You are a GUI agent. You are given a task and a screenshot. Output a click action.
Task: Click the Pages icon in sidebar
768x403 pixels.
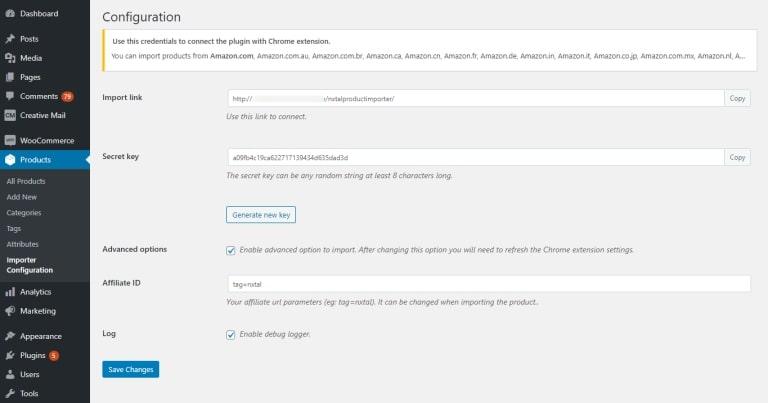10,77
